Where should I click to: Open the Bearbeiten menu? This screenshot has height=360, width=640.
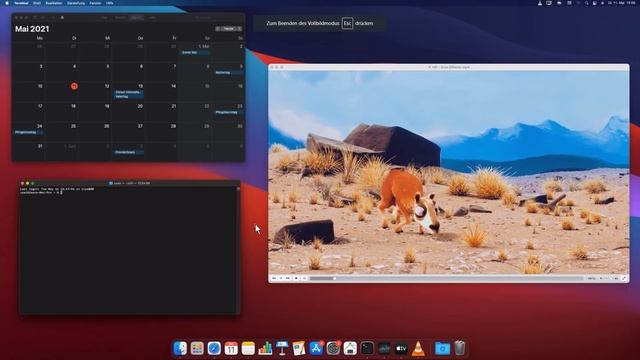coord(54,3)
